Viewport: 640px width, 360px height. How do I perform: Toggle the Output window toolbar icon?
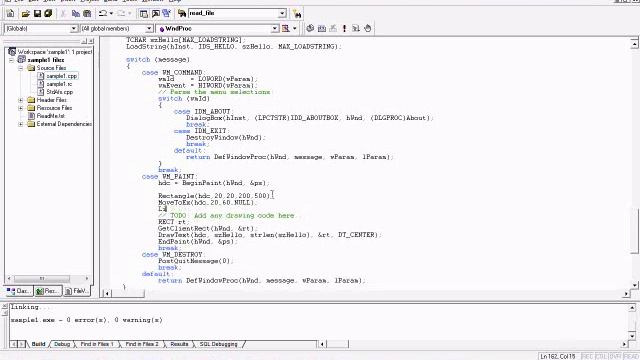pos(156,13)
